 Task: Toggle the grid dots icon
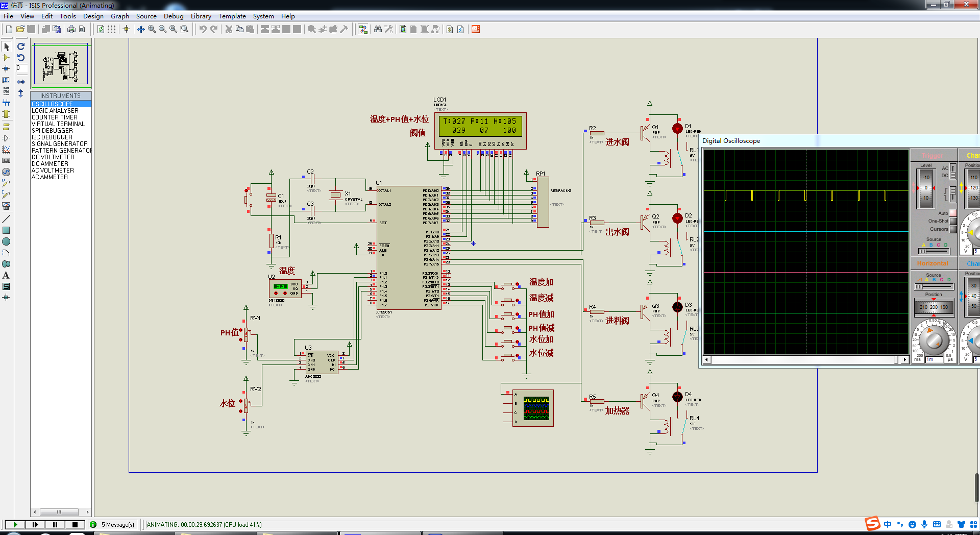[x=111, y=29]
